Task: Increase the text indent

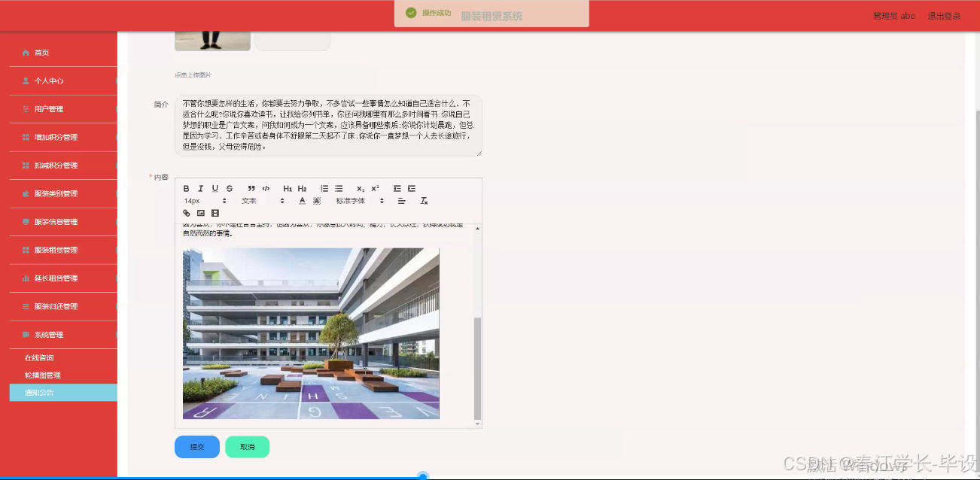Action: click(x=412, y=189)
